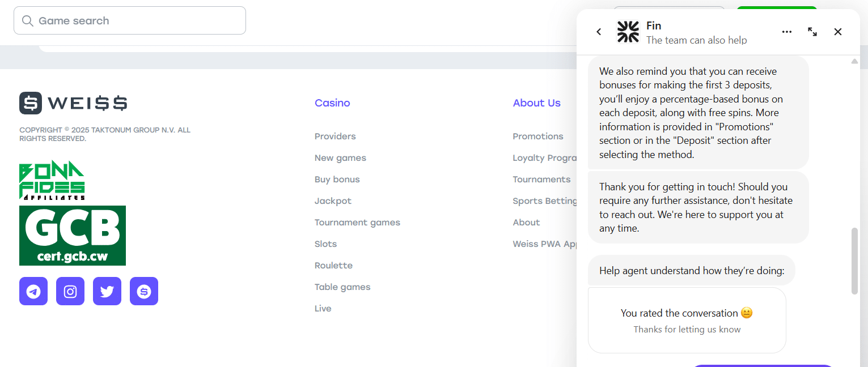The image size is (868, 367).
Task: Click the Bona Fides Affiliates badge
Action: [52, 180]
